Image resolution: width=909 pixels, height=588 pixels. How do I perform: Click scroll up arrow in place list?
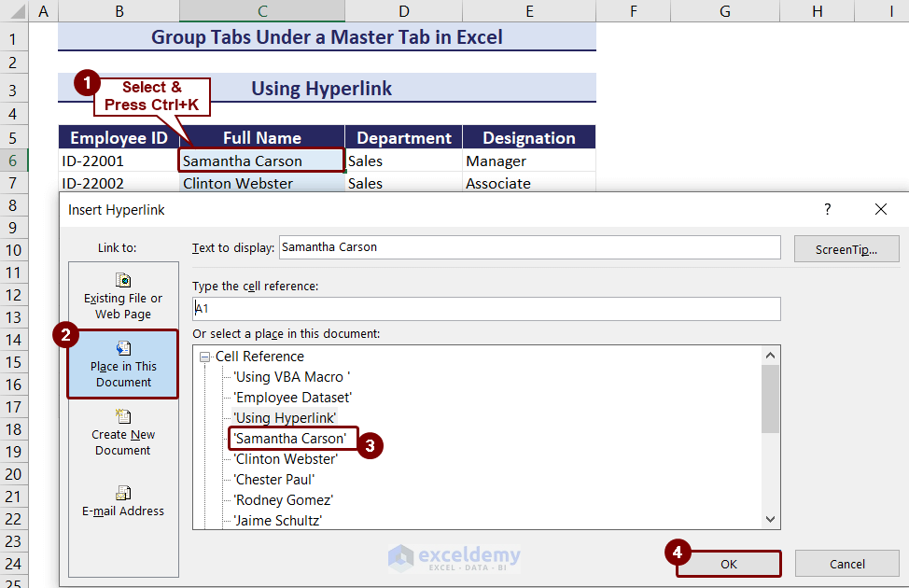[x=770, y=356]
